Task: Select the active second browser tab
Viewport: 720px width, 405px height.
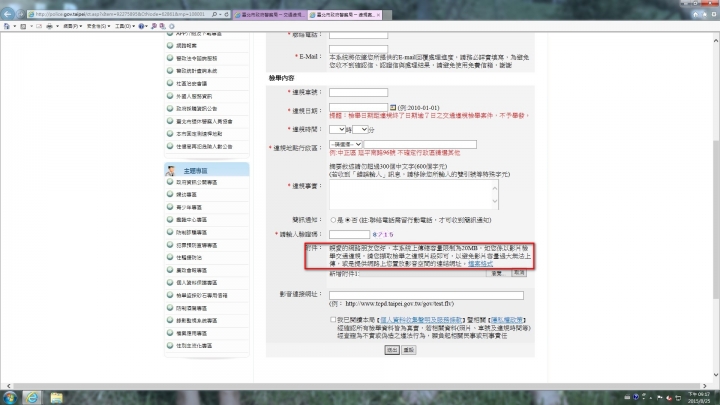Action: pyautogui.click(x=345, y=15)
